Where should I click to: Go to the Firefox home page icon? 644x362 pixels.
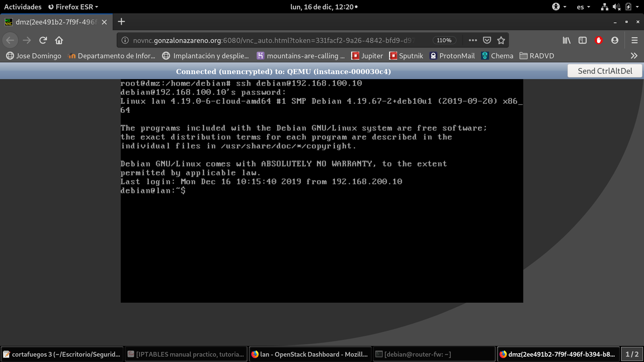[x=59, y=40]
